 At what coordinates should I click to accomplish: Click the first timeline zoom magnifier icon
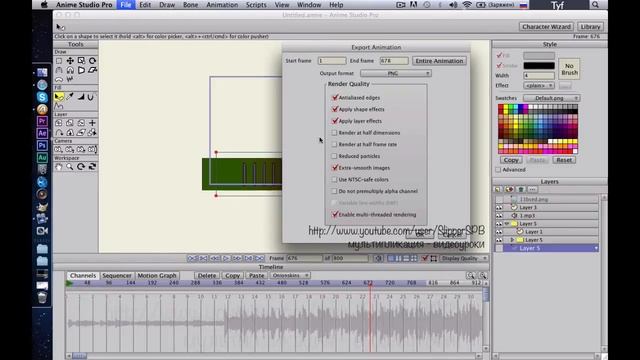[x=471, y=276]
